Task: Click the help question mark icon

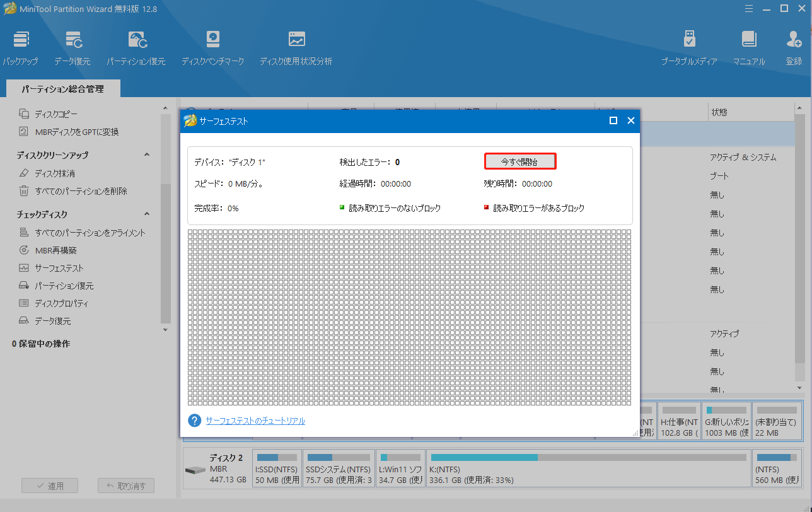Action: (x=195, y=421)
